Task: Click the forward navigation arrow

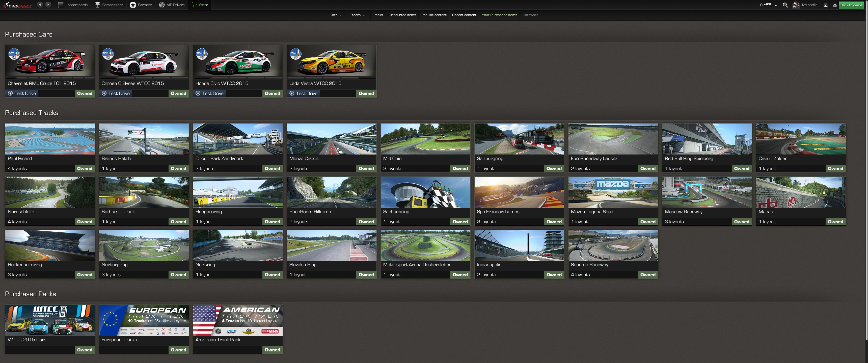Action: tap(48, 5)
